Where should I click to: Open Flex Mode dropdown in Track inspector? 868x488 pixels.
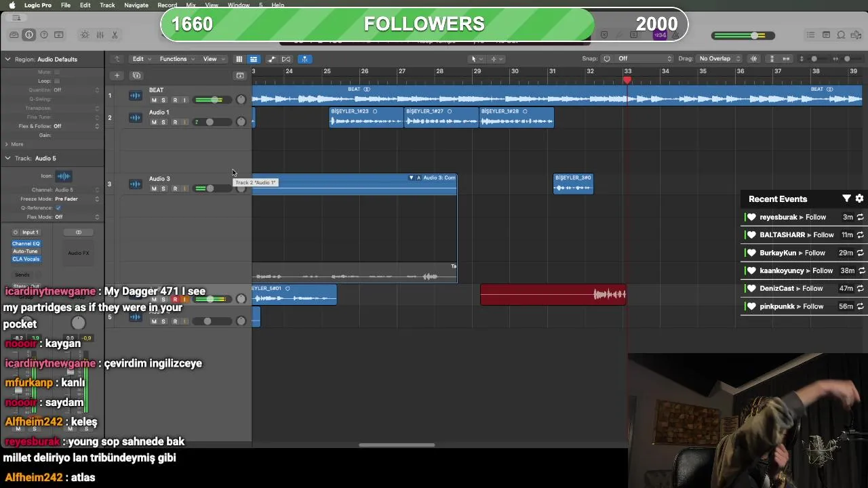77,217
